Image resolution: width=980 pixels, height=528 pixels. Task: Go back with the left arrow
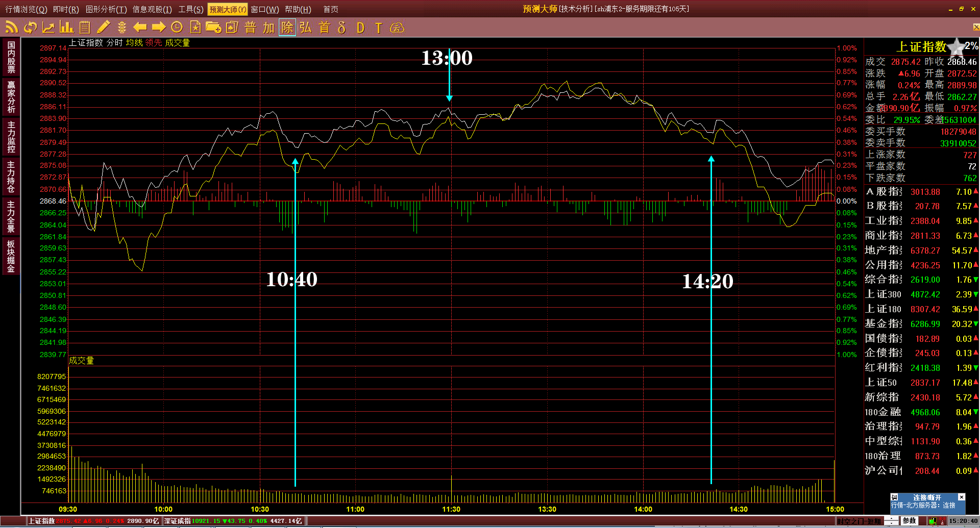[140, 27]
